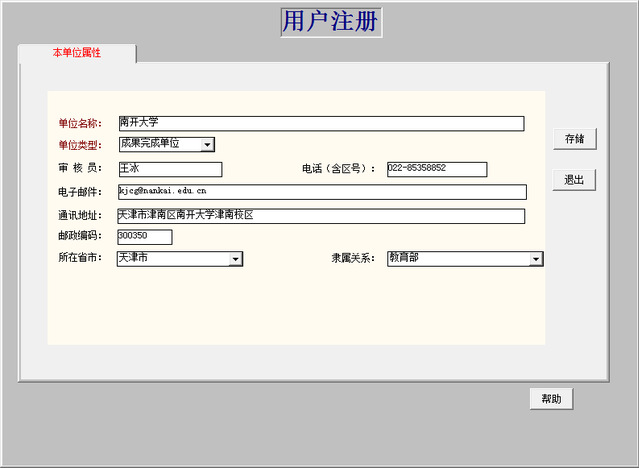
Task: Click the 单位类型 label
Action: click(x=80, y=145)
